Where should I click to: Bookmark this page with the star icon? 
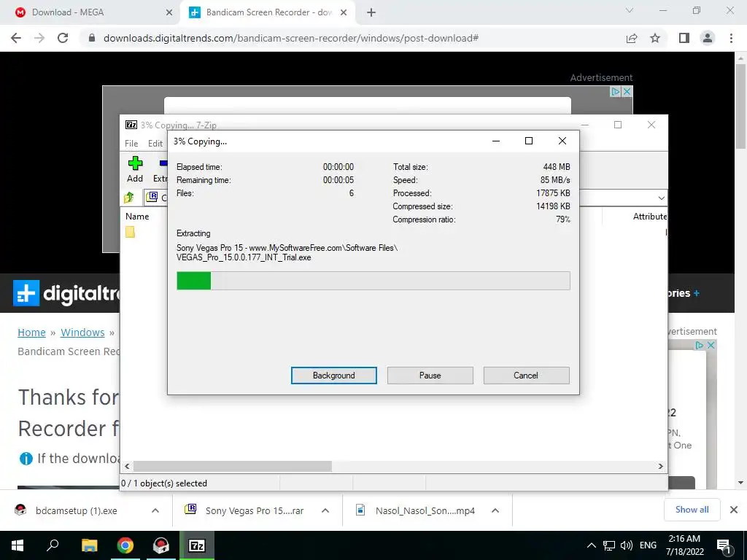[655, 38]
